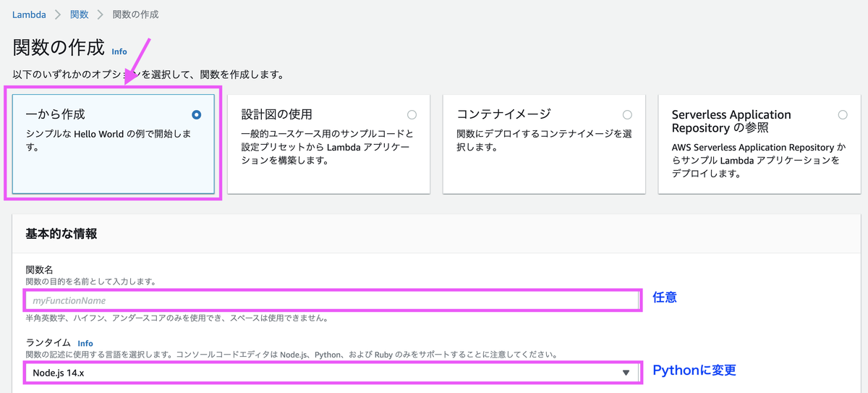Open Info link beside 関数の作成 heading
This screenshot has height=393, width=868.
coord(119,51)
